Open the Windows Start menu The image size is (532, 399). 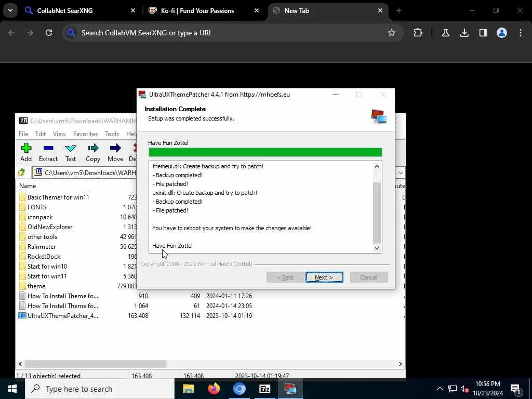[12, 389]
